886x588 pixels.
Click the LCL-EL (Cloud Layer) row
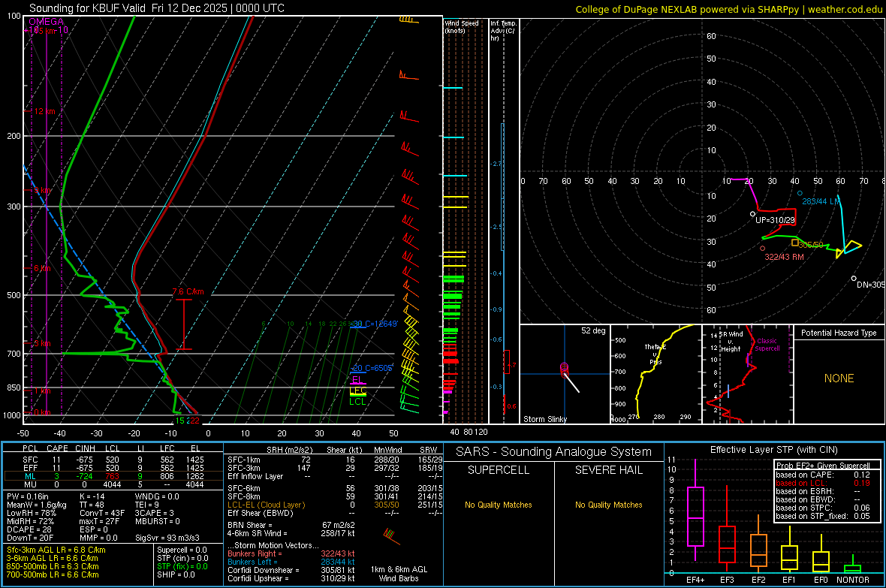tap(335, 505)
